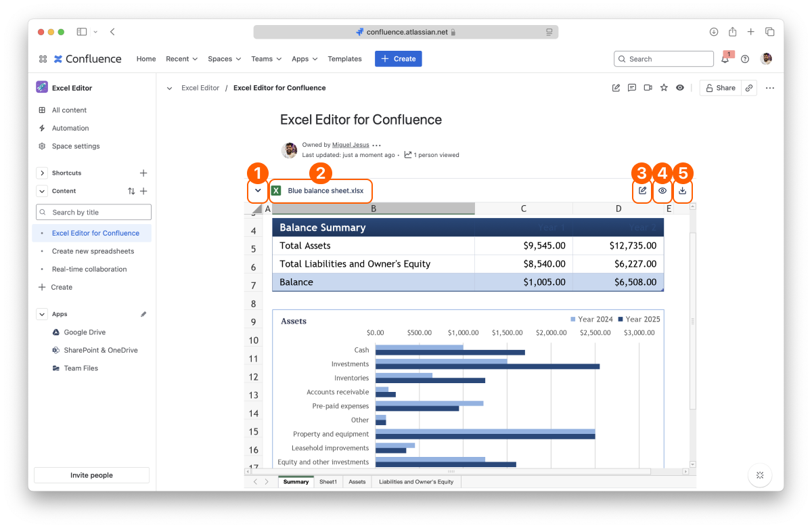This screenshot has height=528, width=812.
Task: Add a new shortcut with the plus icon
Action: pyautogui.click(x=143, y=173)
